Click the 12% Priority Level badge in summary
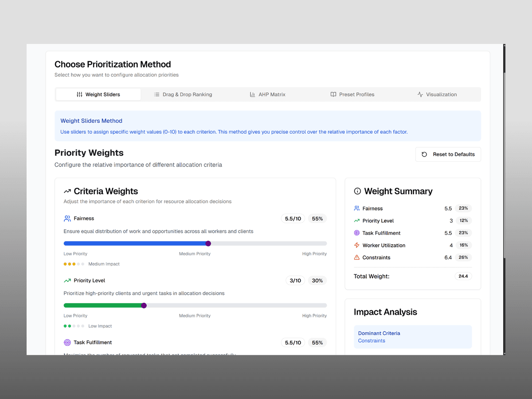Screen dimensions: 532x399 tap(463, 220)
